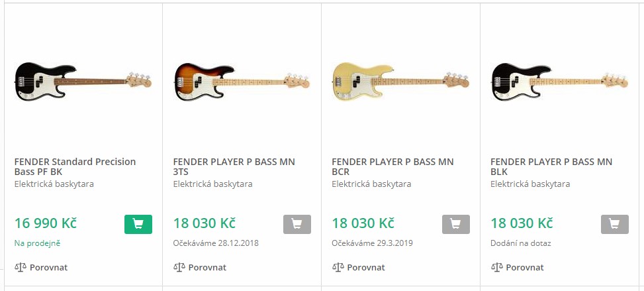
Task: View sunburst 3TS bass guitar image
Action: 242,82
